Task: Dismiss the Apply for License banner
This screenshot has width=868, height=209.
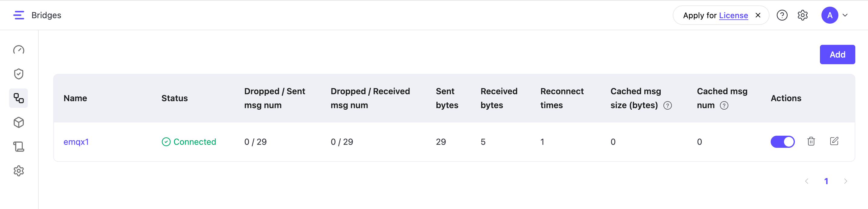Action: point(758,15)
